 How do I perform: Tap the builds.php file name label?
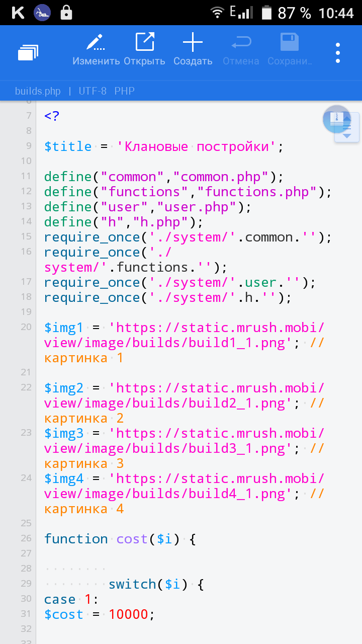tap(38, 91)
